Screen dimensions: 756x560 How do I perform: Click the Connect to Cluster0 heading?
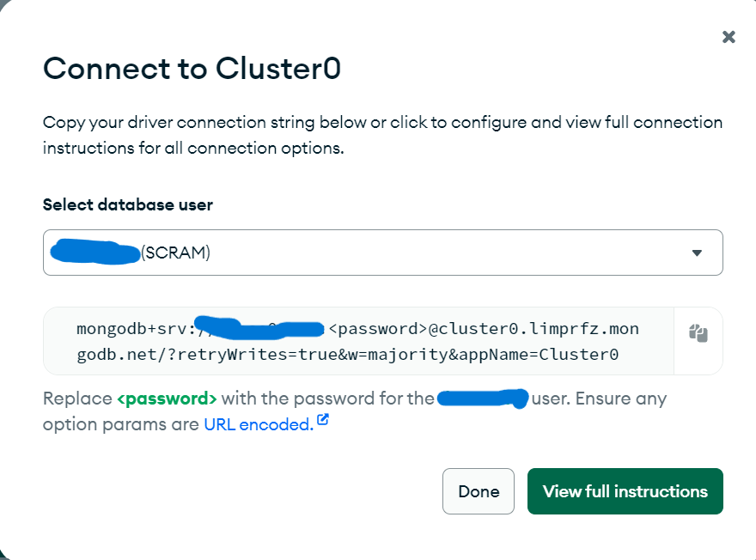192,68
